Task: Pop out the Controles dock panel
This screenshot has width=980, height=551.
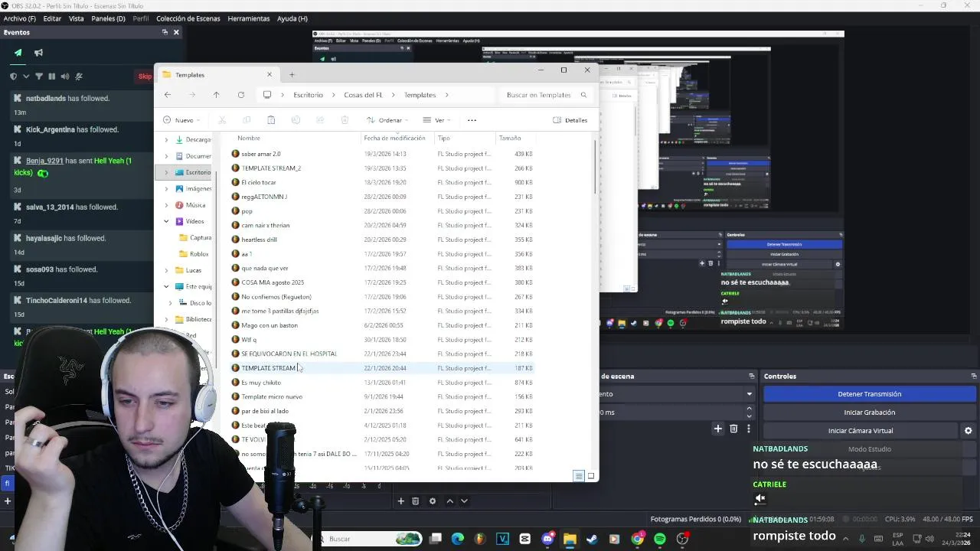Action: (973, 377)
